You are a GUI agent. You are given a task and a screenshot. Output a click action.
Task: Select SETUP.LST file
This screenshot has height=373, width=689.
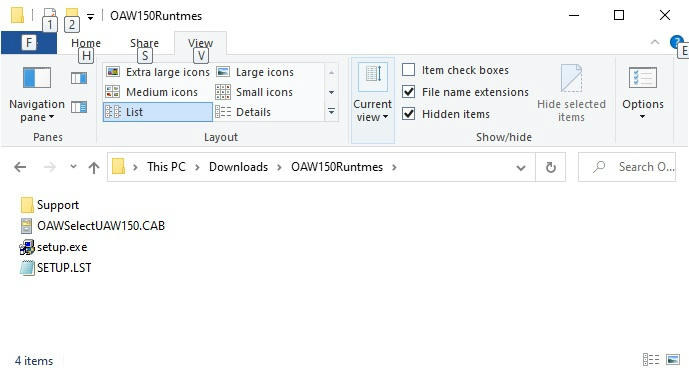(x=56, y=268)
